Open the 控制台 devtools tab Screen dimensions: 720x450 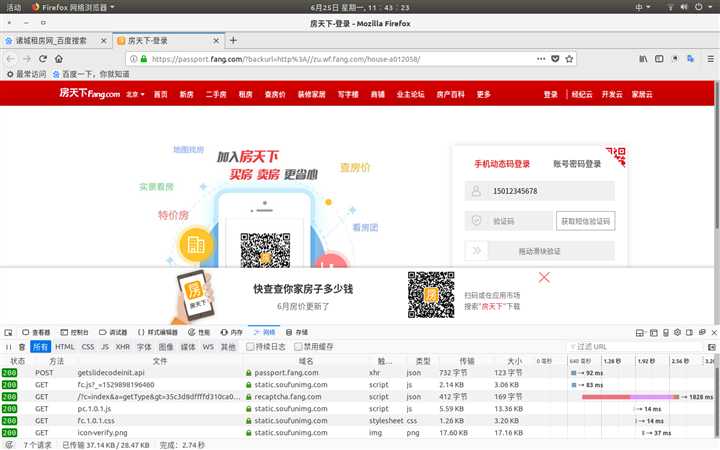[x=74, y=332]
